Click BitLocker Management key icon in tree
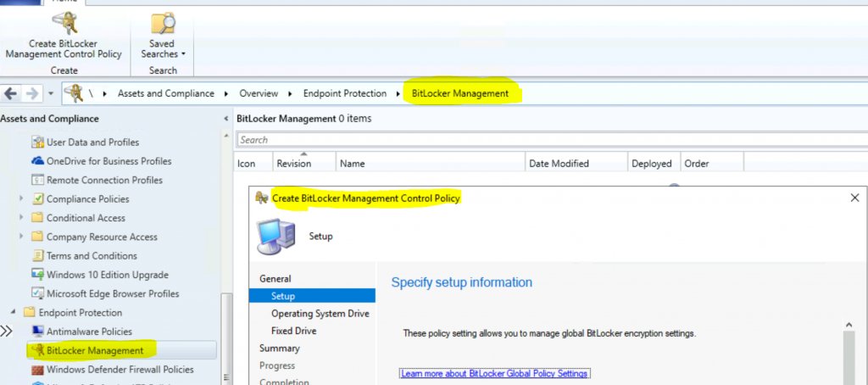This screenshot has width=868, height=385. tap(37, 350)
